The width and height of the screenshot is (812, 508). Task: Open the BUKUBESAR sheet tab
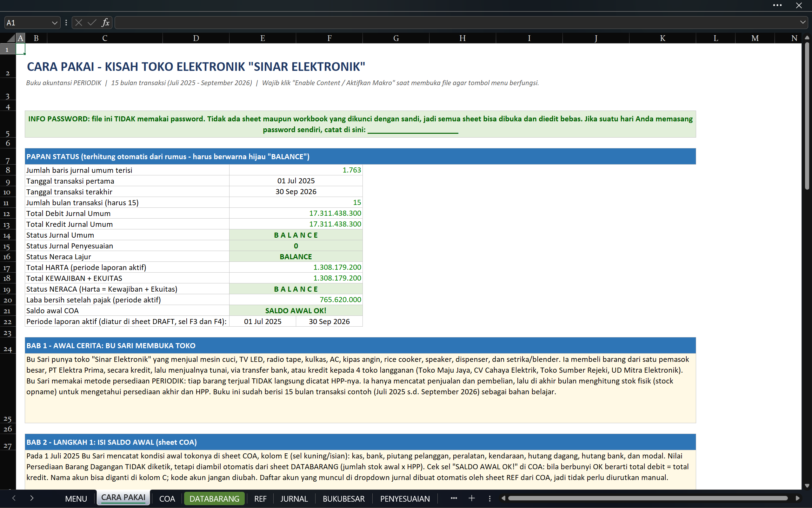344,498
